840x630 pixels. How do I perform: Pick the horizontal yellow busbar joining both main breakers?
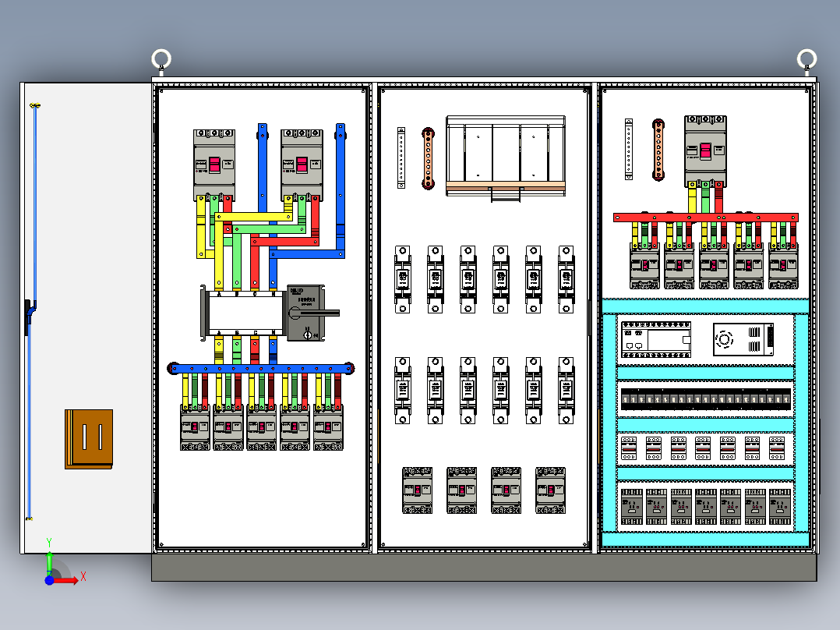click(x=254, y=217)
